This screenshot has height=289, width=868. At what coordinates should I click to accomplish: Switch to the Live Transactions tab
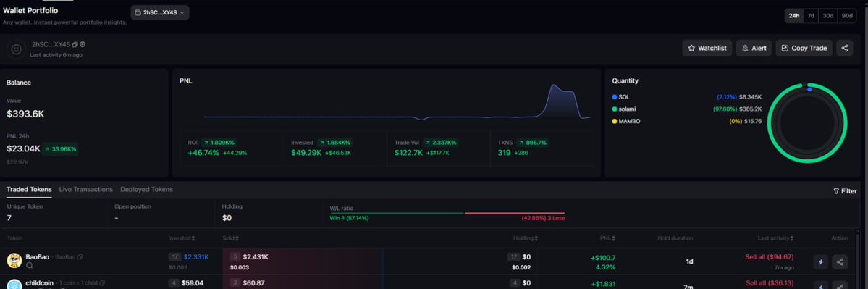point(86,189)
